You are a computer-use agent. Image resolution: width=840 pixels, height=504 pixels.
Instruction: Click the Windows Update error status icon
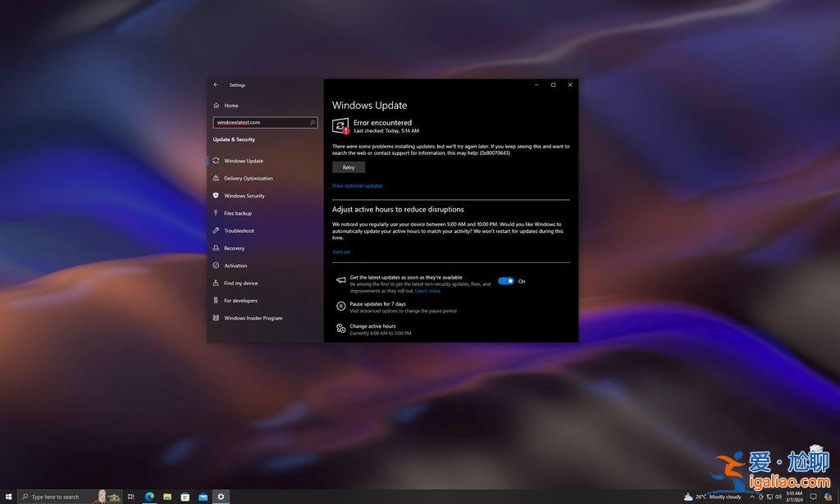(340, 125)
